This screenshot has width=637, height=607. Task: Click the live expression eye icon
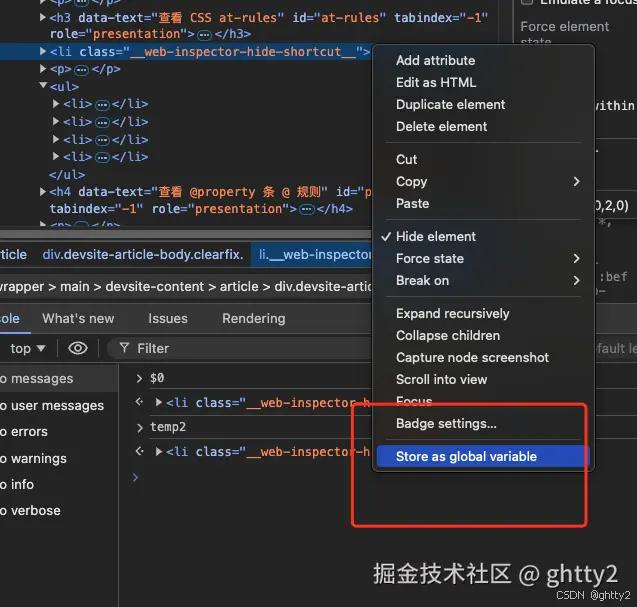78,348
